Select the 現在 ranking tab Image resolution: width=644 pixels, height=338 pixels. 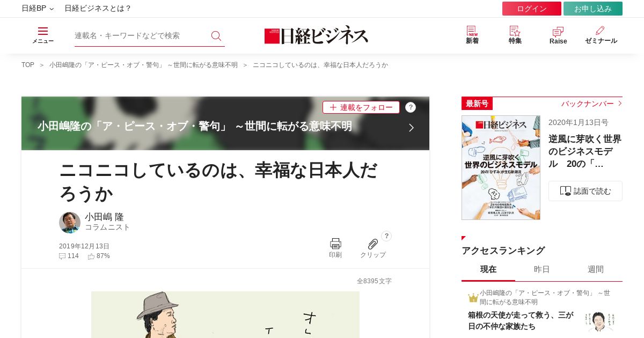(x=488, y=269)
